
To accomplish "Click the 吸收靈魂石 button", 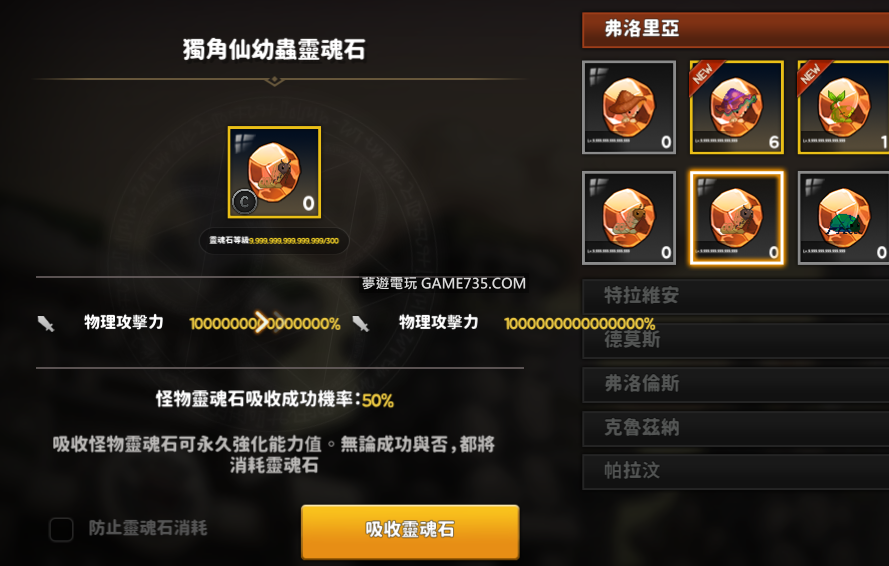I will point(410,531).
